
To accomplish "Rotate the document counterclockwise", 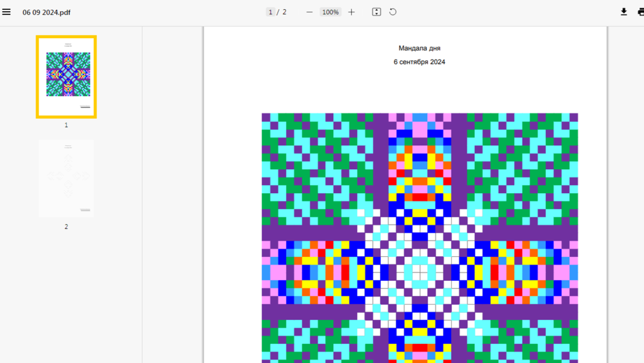I will point(393,12).
